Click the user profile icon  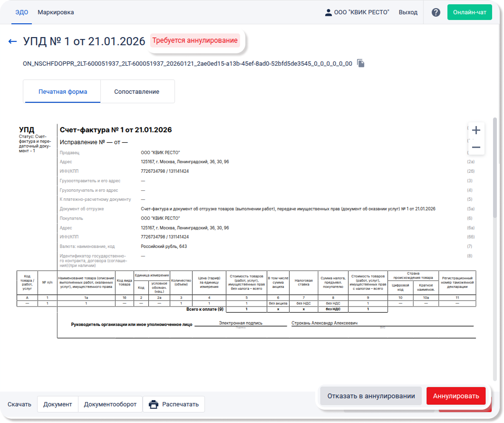[328, 12]
